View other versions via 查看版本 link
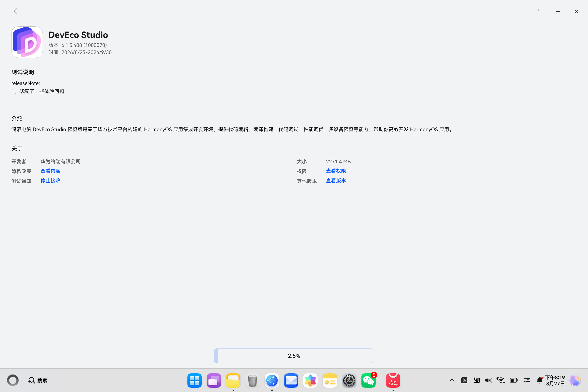 tap(336, 181)
